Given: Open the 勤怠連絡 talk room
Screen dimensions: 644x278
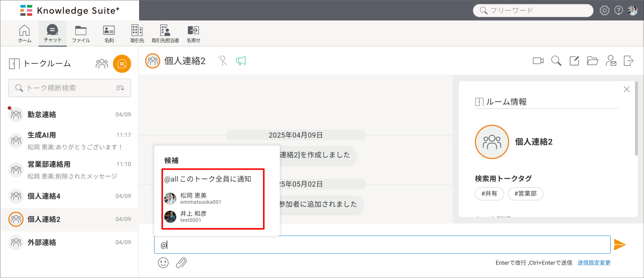Looking at the screenshot, I should point(70,115).
